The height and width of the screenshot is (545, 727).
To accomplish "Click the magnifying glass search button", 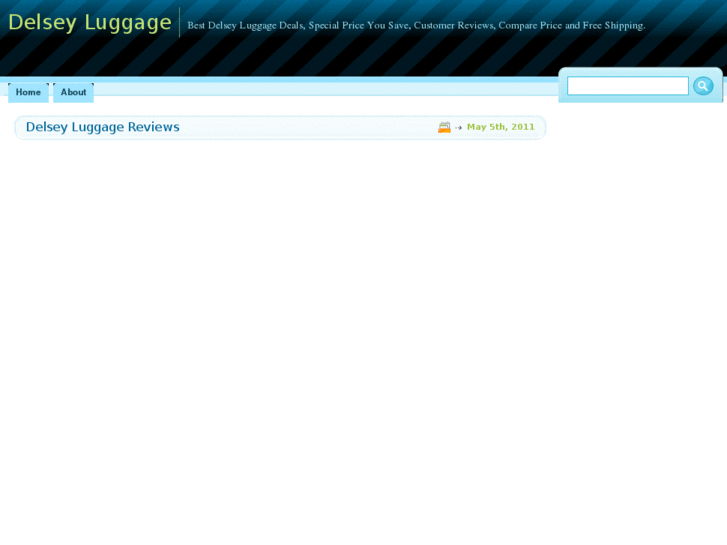I will [703, 86].
